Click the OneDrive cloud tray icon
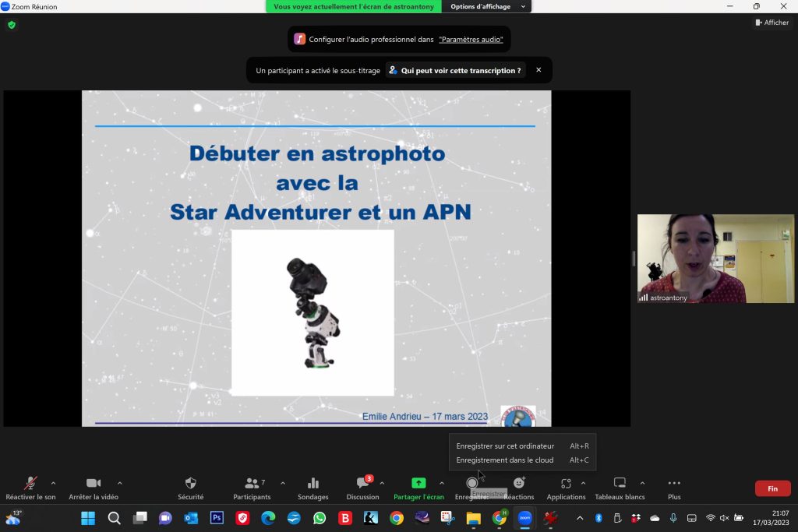This screenshot has width=798, height=532. [655, 518]
